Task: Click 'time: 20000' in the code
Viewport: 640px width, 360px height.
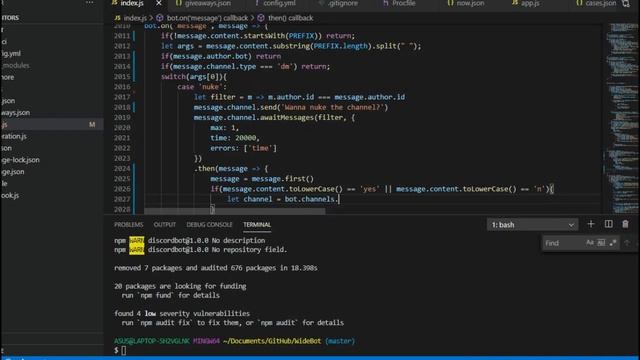Action: [235, 138]
